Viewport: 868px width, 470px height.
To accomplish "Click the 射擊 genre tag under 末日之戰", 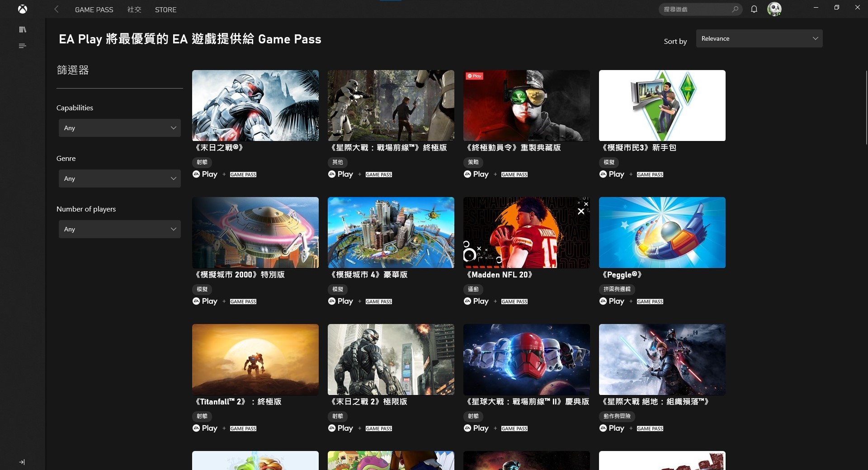I will click(x=202, y=162).
